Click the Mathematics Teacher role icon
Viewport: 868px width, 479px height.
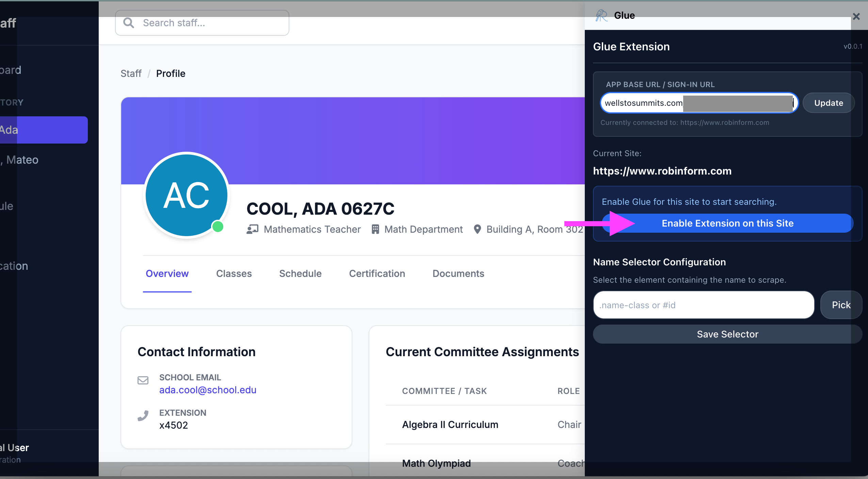point(252,229)
